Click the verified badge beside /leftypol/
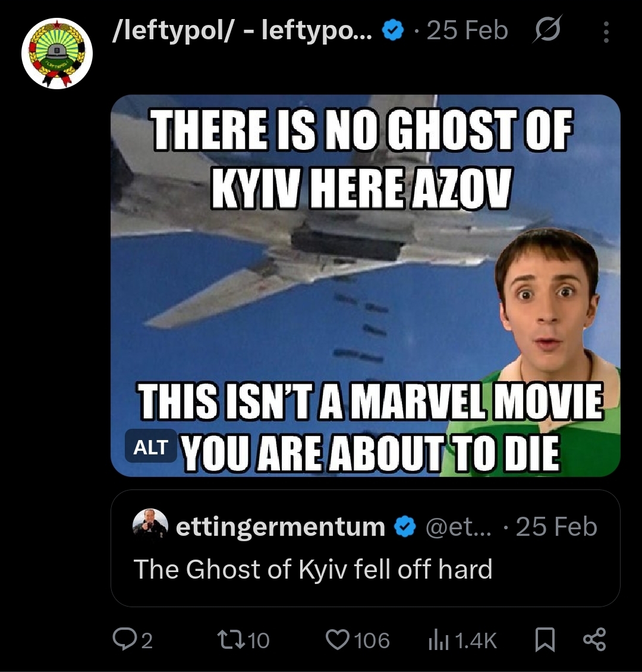 click(392, 31)
